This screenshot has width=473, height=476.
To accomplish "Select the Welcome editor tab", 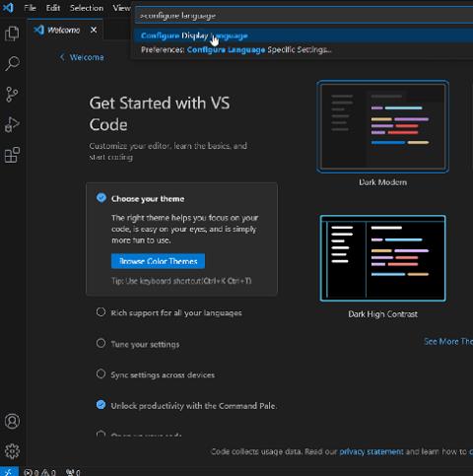I will tap(65, 30).
